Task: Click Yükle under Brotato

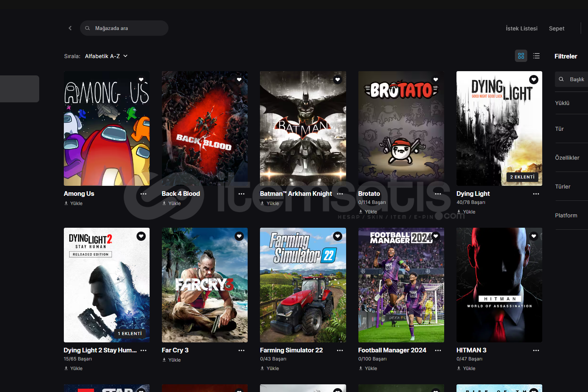Action: point(368,212)
